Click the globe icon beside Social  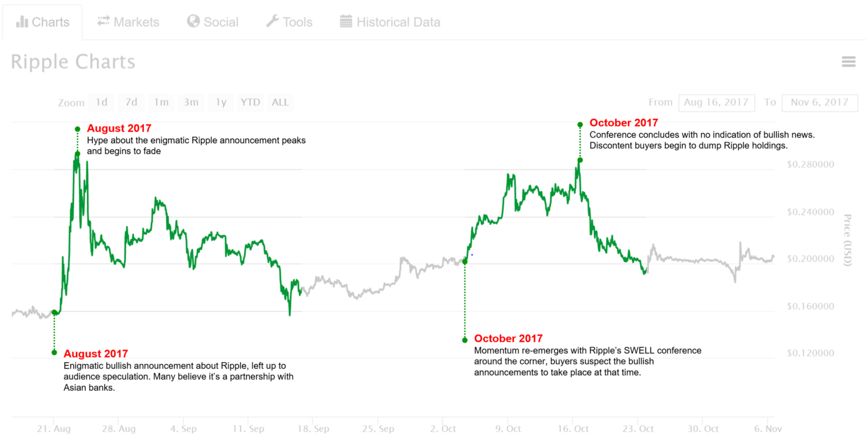(x=193, y=21)
